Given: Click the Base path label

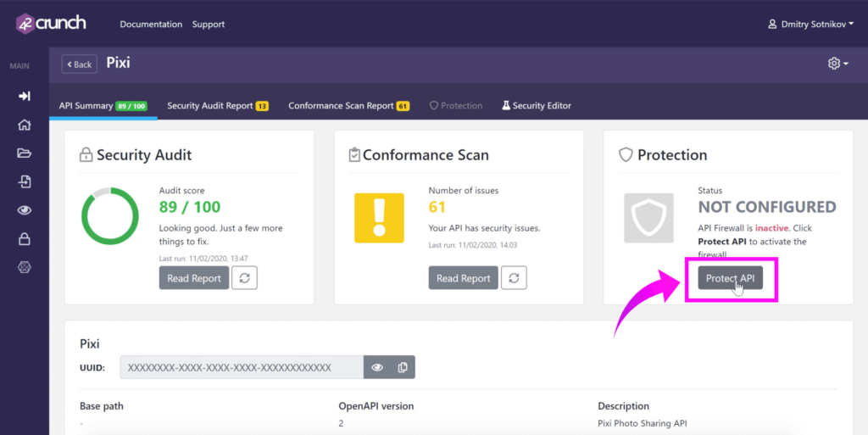Looking at the screenshot, I should (102, 406).
